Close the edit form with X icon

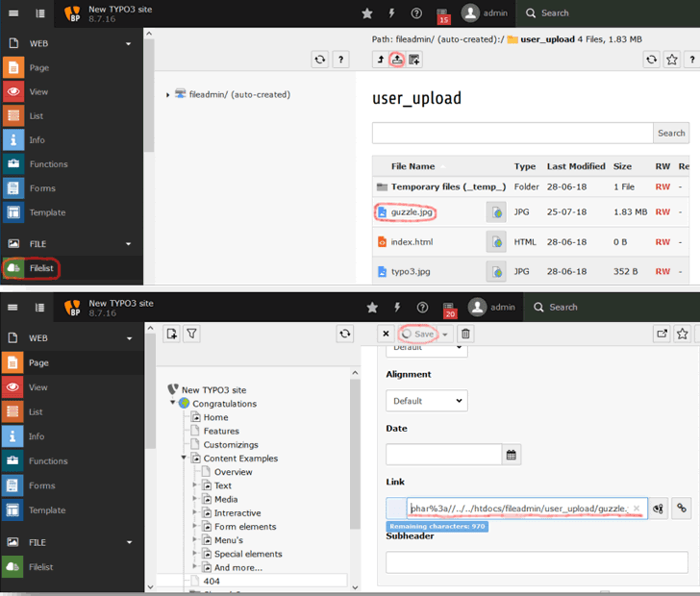tap(386, 334)
